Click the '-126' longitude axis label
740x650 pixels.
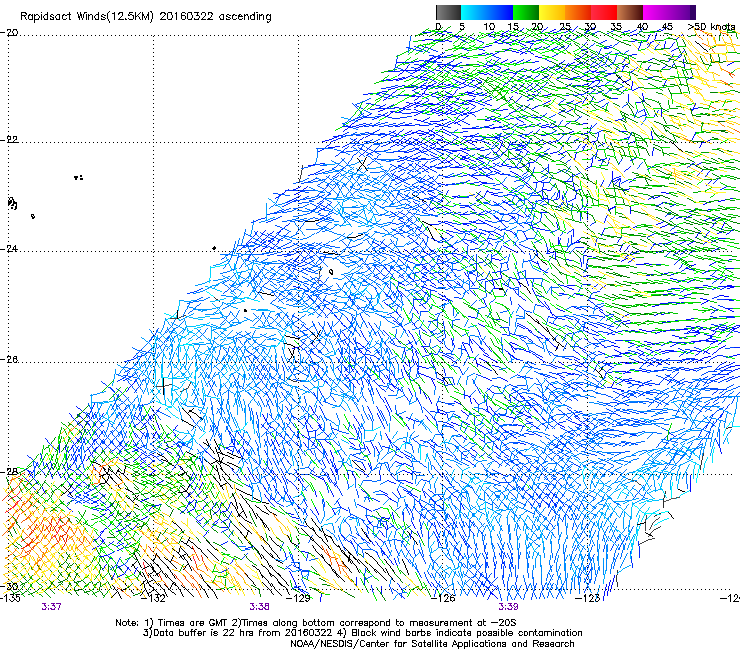click(x=443, y=598)
